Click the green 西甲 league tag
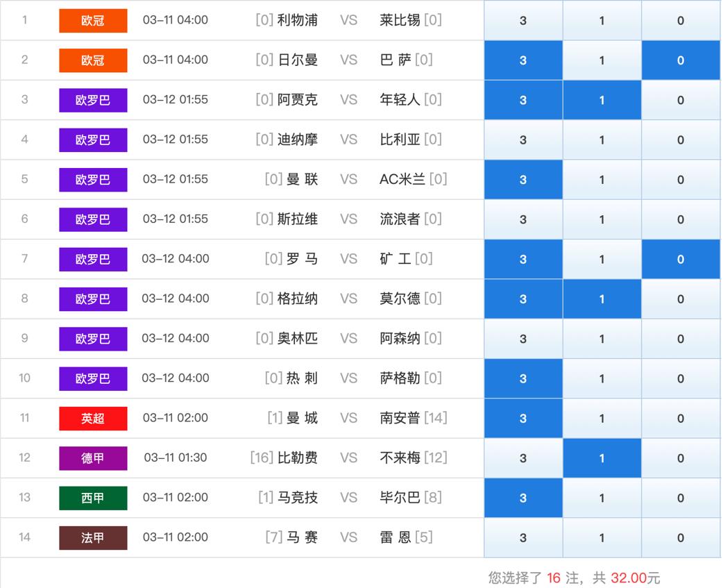The image size is (723, 588). [x=93, y=498]
